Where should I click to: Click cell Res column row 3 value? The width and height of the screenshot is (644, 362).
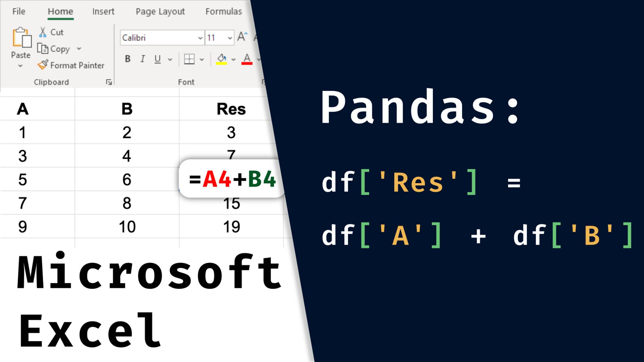[x=230, y=179]
